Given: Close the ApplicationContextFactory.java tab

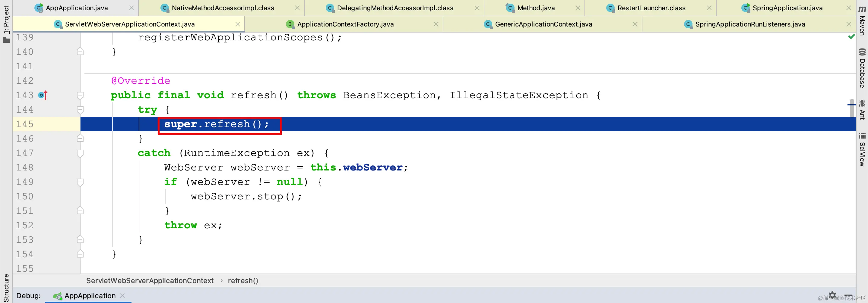Looking at the screenshot, I should tap(436, 24).
